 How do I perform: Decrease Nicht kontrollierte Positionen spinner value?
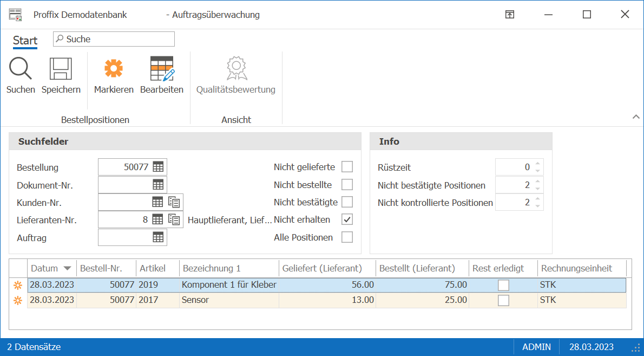pos(537,206)
